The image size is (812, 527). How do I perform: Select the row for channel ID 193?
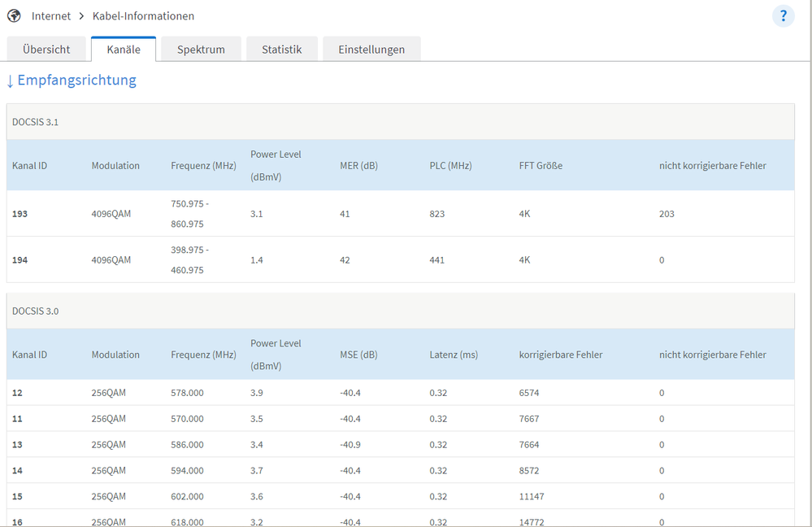coord(20,214)
